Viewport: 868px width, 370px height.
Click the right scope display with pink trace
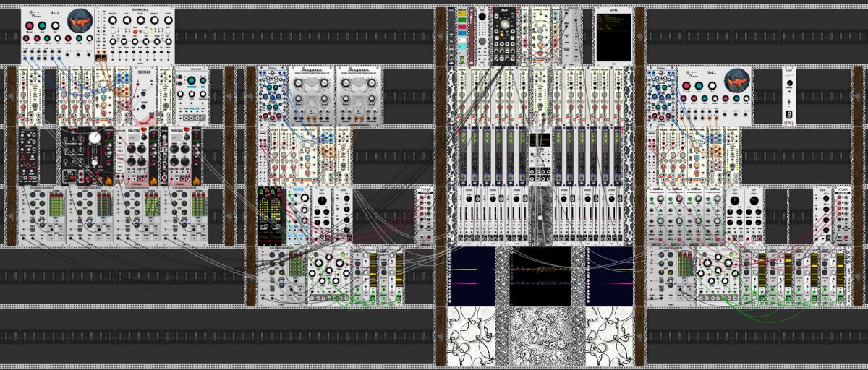tap(610, 277)
